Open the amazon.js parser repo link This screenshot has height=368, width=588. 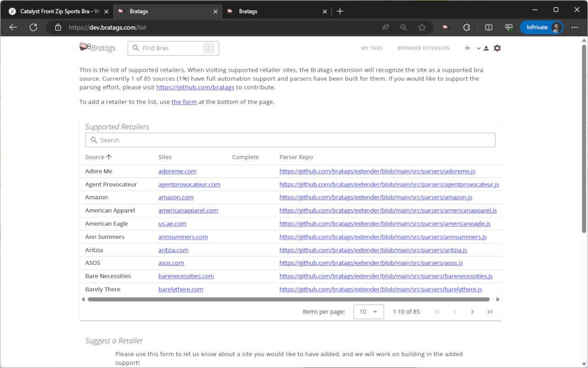click(376, 197)
